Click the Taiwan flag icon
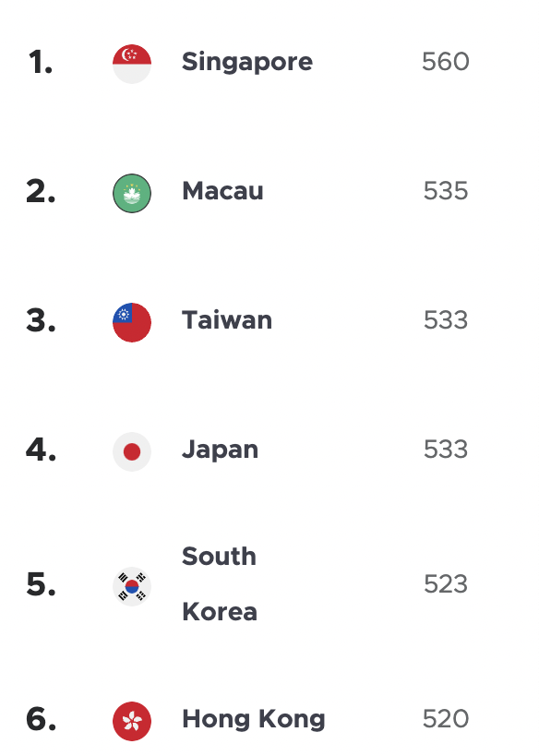Image resolution: width=539 pixels, height=756 pixels. (132, 322)
